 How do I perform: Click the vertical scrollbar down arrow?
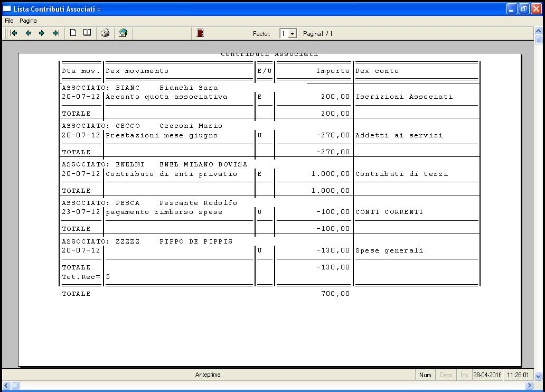pyautogui.click(x=538, y=376)
